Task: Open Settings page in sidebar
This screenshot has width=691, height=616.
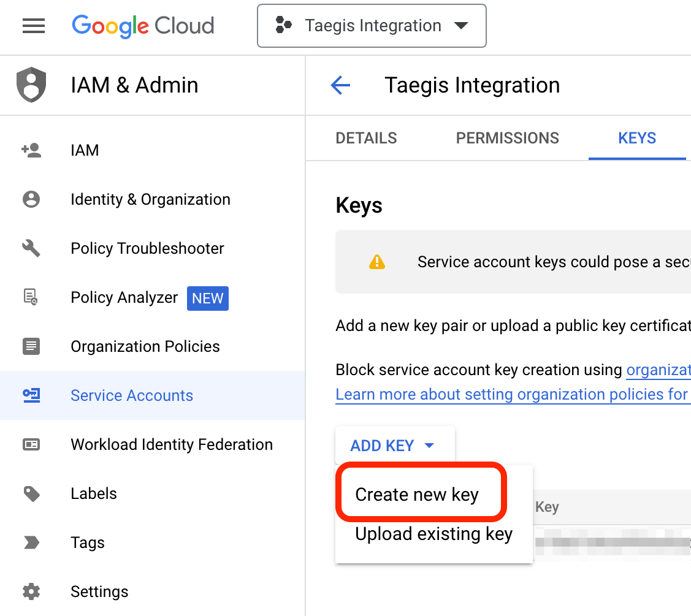Action: tap(153, 591)
